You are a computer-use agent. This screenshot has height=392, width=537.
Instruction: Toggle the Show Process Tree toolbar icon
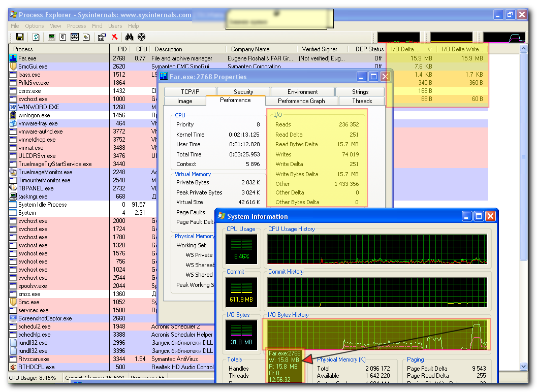(x=63, y=37)
